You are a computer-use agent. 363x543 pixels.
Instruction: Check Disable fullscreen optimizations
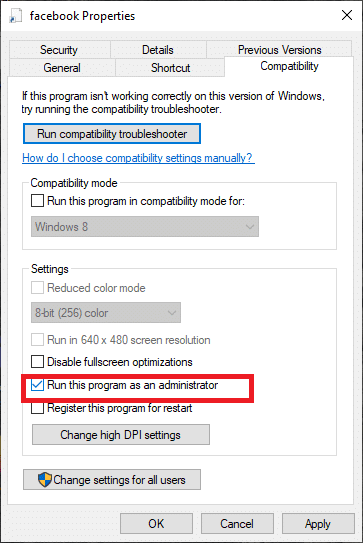pos(37,362)
